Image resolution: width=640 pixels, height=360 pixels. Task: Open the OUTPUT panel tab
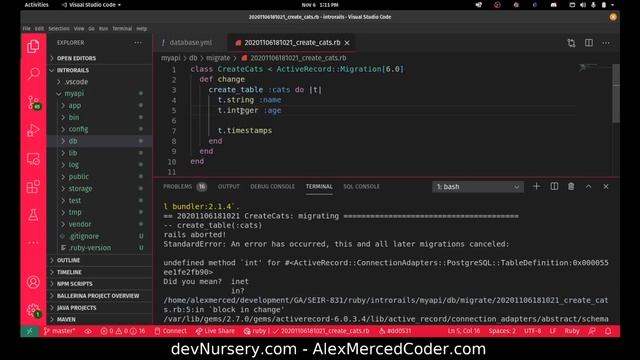click(229, 187)
